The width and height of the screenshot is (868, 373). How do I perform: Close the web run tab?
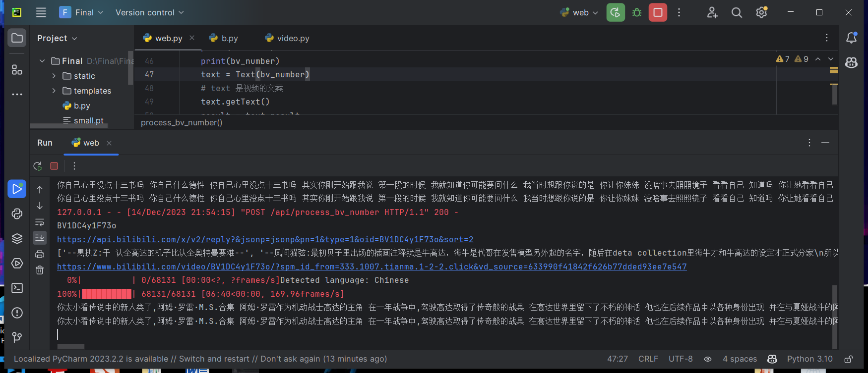point(109,143)
